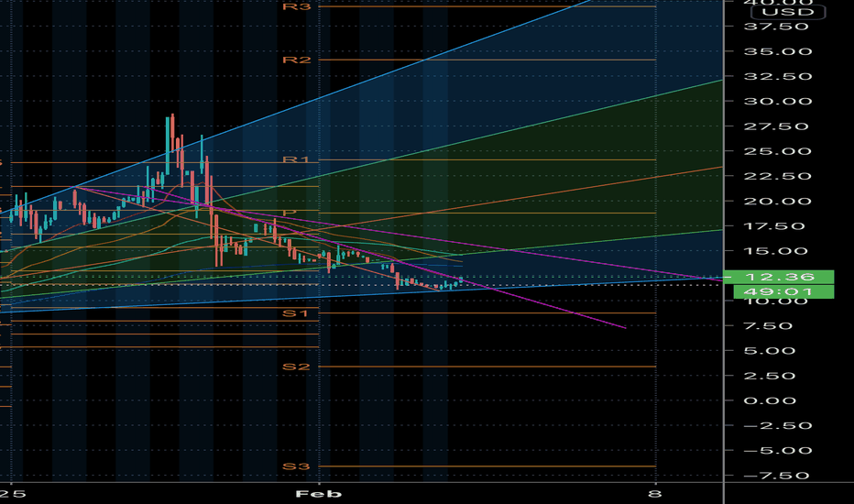Screen dimensions: 854x504
Task: Click the 37.50 price axis value
Action: point(776,27)
